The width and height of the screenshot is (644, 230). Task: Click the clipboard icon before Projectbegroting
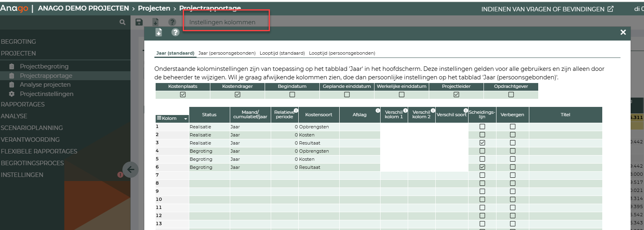[12, 66]
